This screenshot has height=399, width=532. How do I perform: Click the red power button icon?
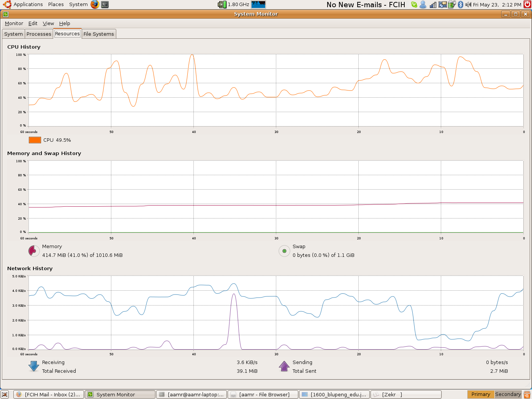tap(527, 5)
